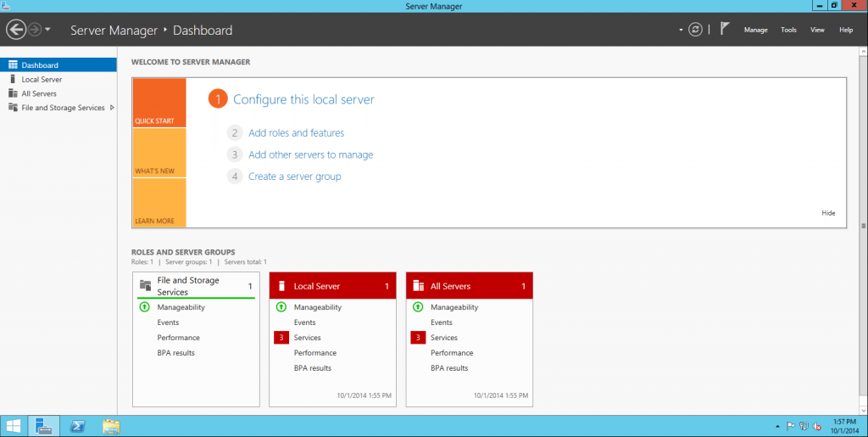This screenshot has height=437, width=868.
Task: Click the Refresh icon in header
Action: (695, 30)
